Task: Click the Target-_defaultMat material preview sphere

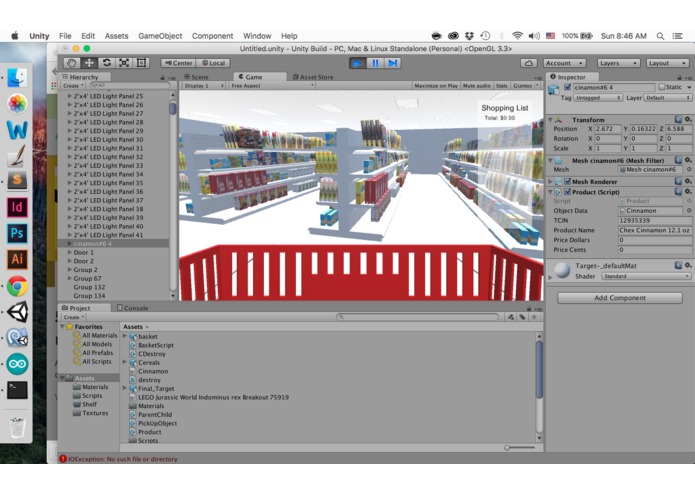Action: (x=562, y=270)
